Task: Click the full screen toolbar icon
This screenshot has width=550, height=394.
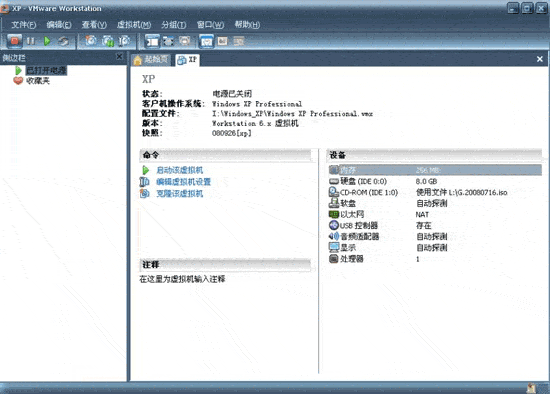Action: (168, 41)
